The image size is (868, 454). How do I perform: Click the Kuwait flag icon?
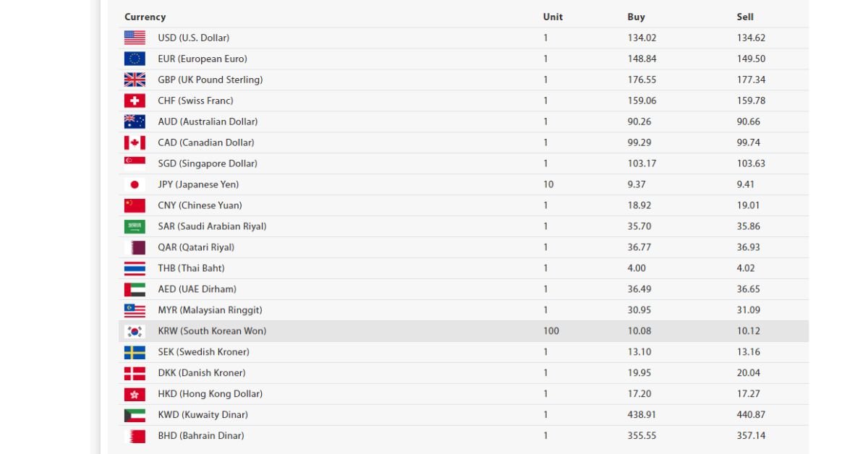[x=135, y=415]
